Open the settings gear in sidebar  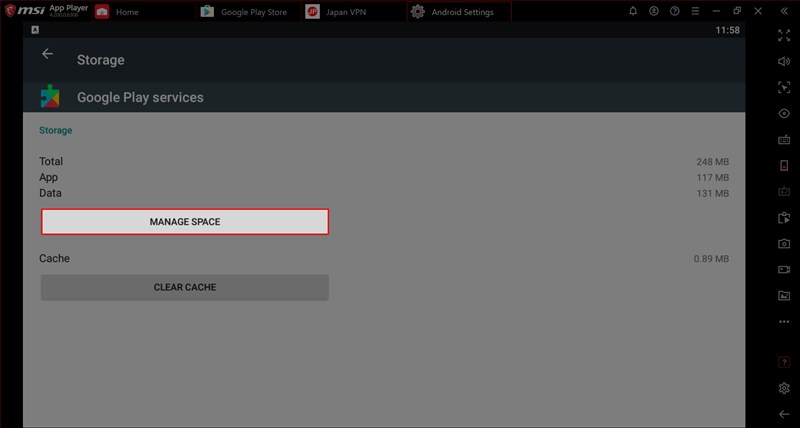[784, 388]
